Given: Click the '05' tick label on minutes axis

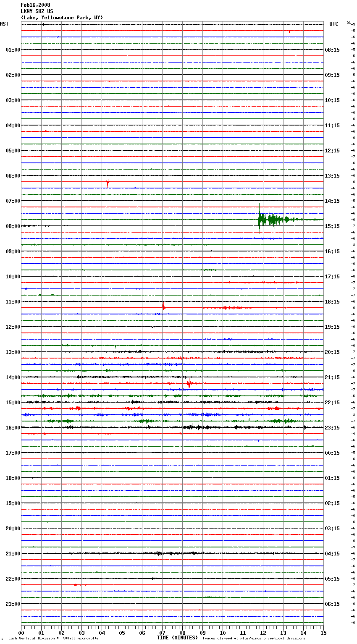Looking at the screenshot, I should (x=122, y=633).
